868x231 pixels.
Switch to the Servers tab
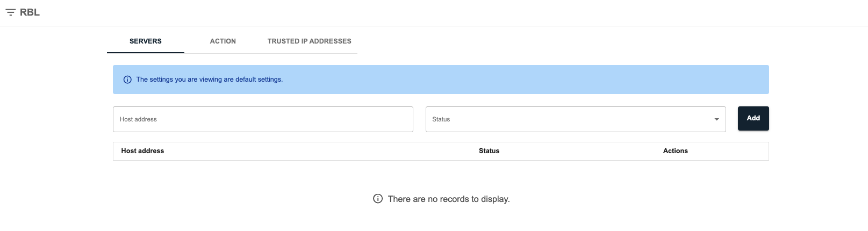pos(146,41)
